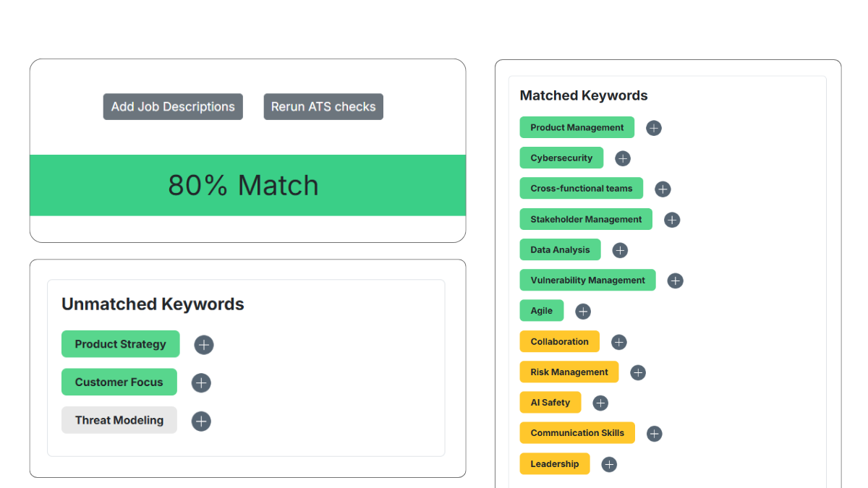Image resolution: width=868 pixels, height=488 pixels.
Task: Click the plus icon next to AI Safety
Action: 600,403
